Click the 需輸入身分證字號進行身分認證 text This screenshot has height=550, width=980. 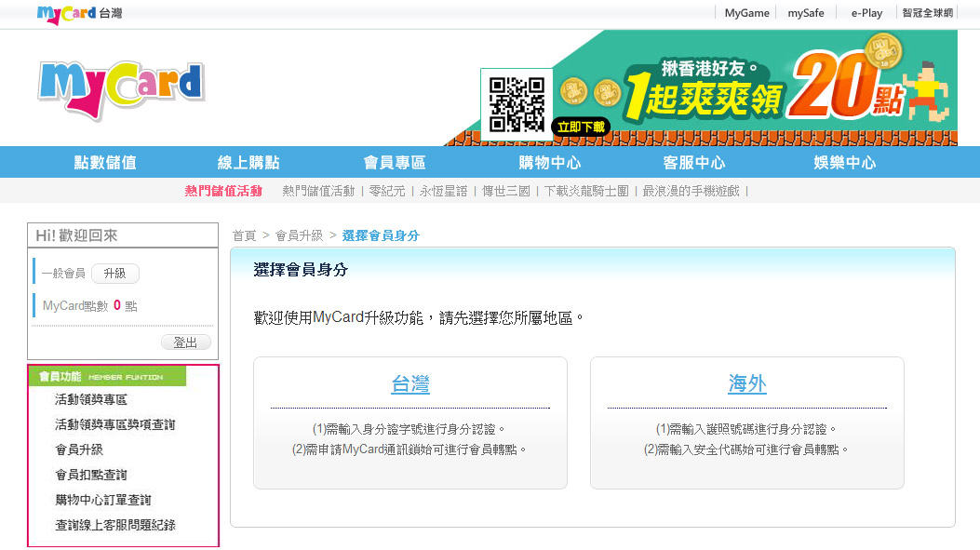click(x=409, y=429)
